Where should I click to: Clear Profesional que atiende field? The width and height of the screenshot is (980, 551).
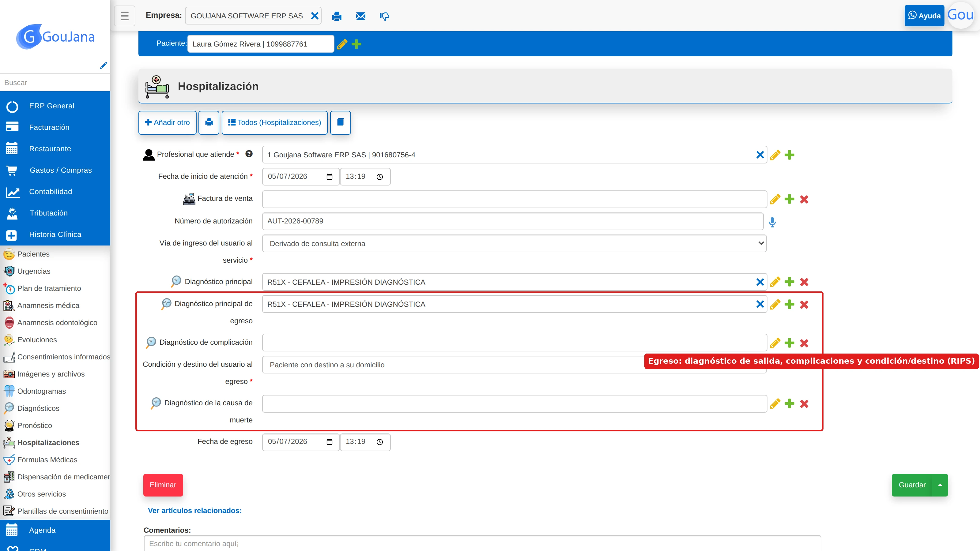(760, 155)
